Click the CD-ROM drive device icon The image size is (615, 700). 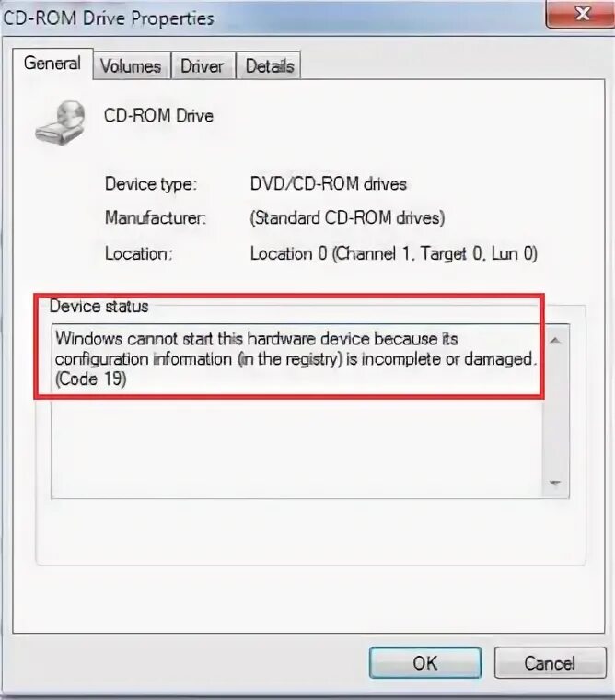click(x=60, y=122)
